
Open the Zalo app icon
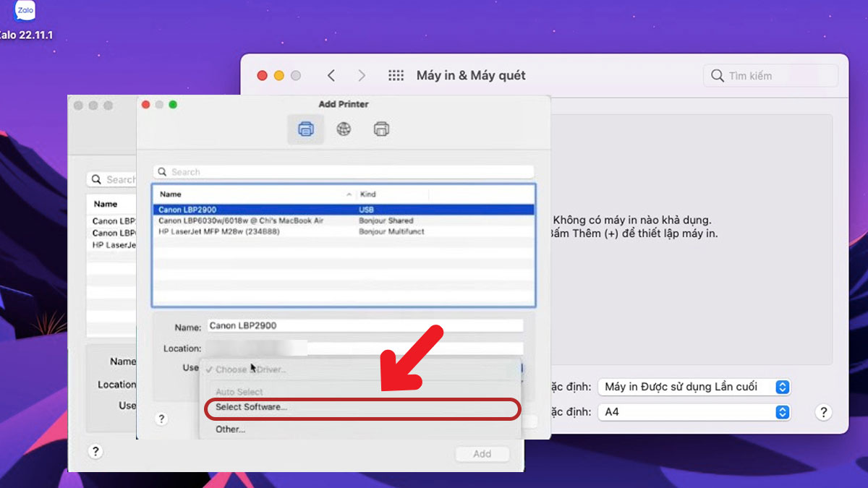pyautogui.click(x=25, y=12)
